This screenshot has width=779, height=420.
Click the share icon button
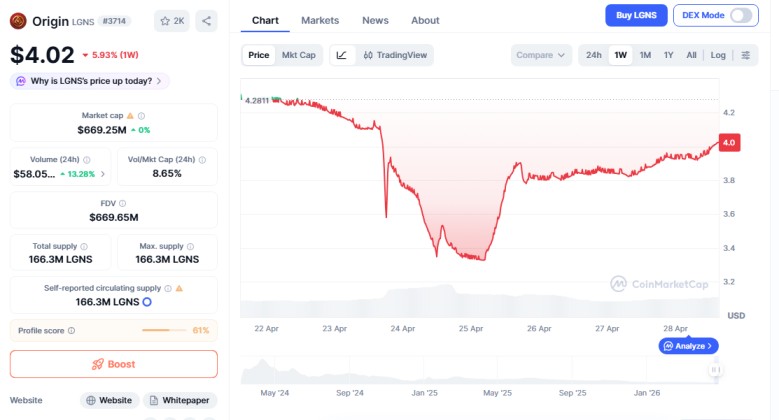pos(206,20)
